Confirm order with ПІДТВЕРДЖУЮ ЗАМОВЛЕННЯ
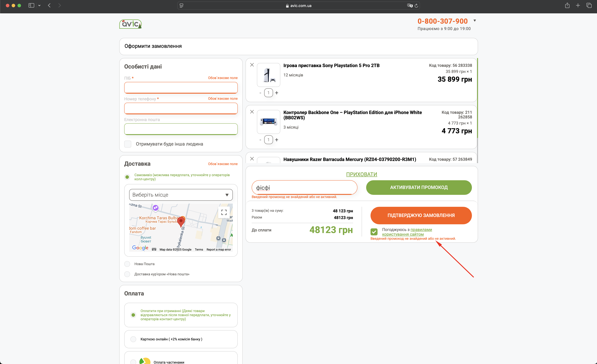 click(x=421, y=215)
